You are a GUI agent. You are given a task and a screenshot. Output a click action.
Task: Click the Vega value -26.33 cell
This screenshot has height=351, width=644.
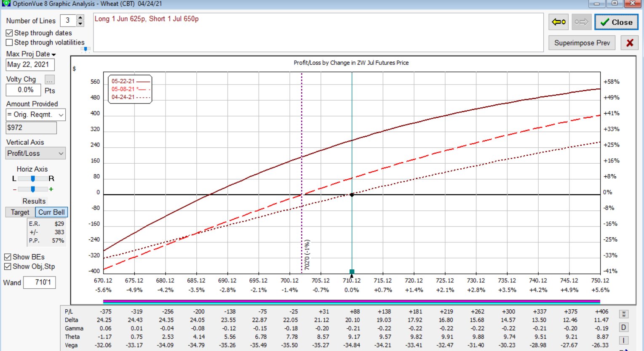coord(600,345)
